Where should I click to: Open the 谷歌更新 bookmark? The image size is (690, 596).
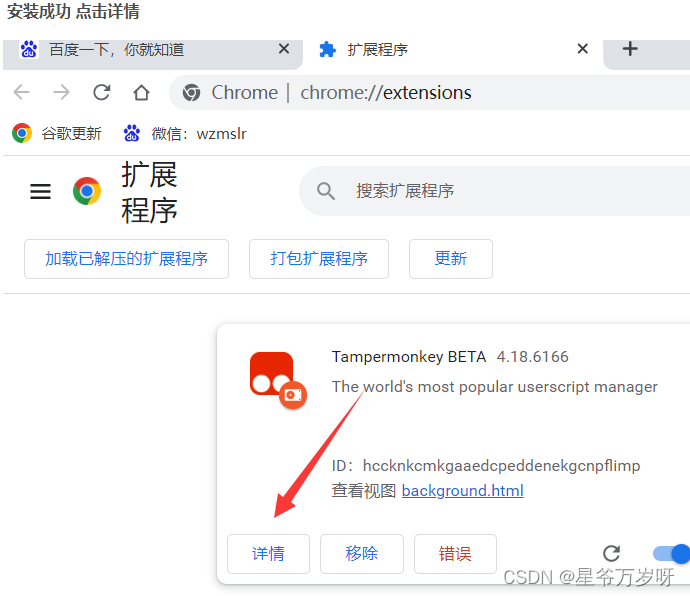tap(57, 133)
